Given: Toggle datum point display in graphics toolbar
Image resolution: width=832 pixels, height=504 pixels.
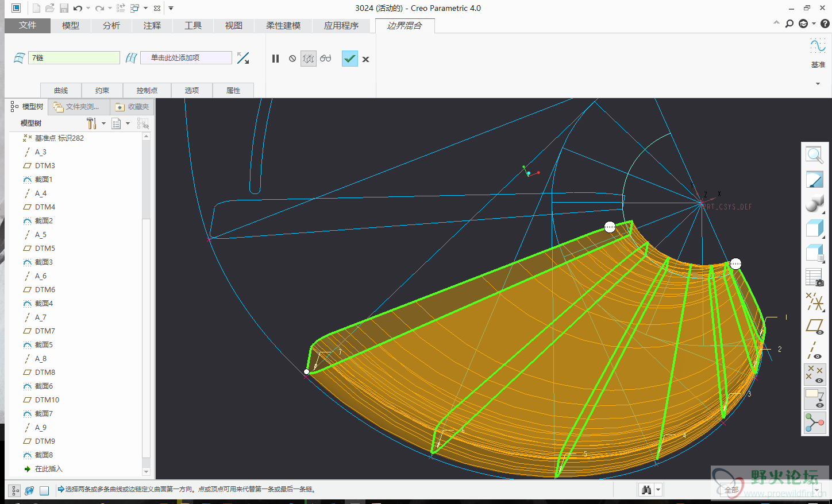Looking at the screenshot, I should [814, 374].
